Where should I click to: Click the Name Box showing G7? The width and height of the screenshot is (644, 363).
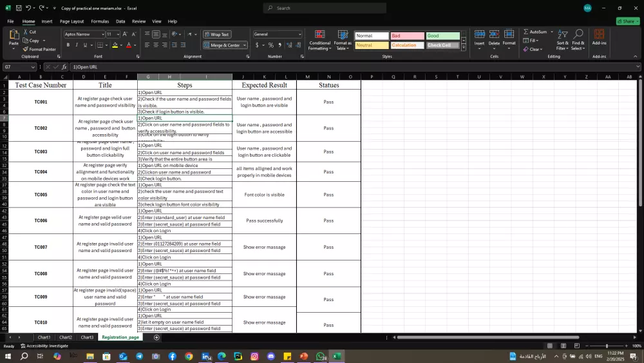coord(17,67)
